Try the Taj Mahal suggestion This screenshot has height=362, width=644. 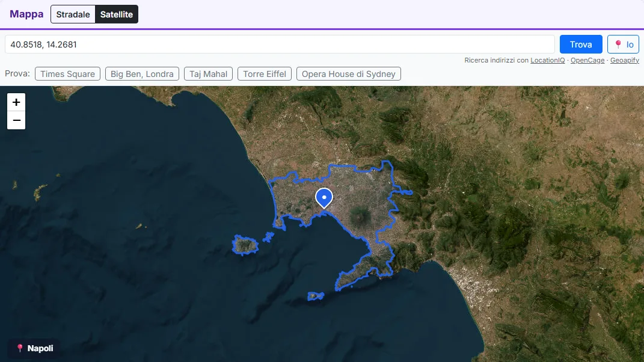(208, 74)
